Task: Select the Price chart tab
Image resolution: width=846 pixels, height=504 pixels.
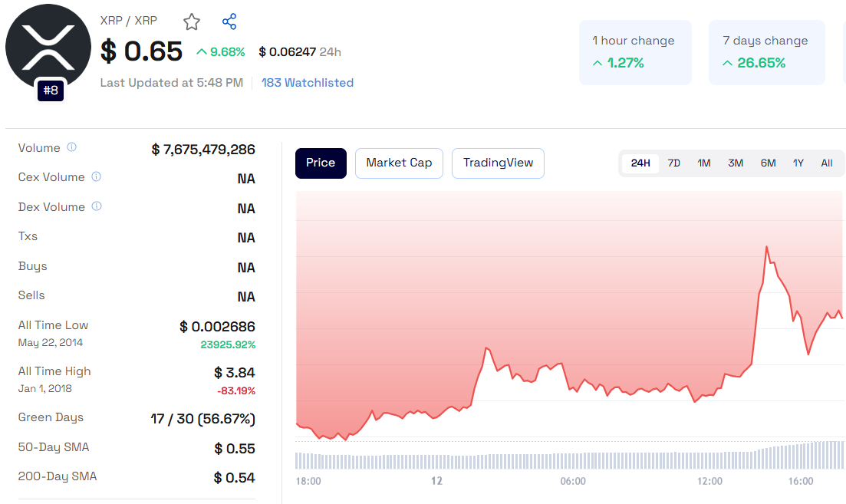Action: 321,163
